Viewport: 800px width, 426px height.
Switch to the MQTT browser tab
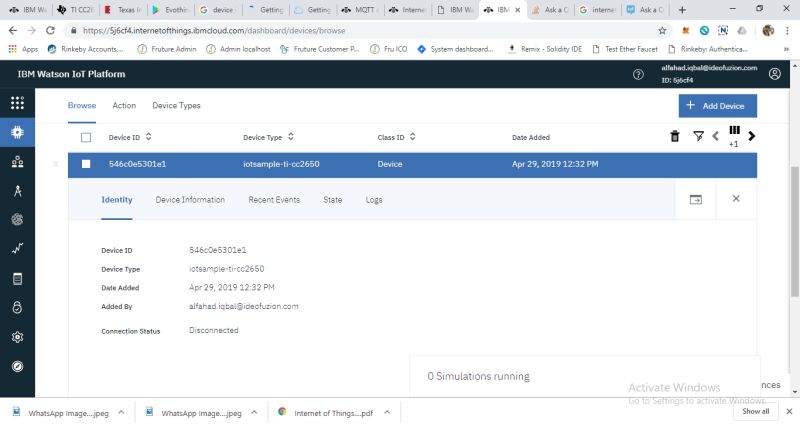point(360,10)
